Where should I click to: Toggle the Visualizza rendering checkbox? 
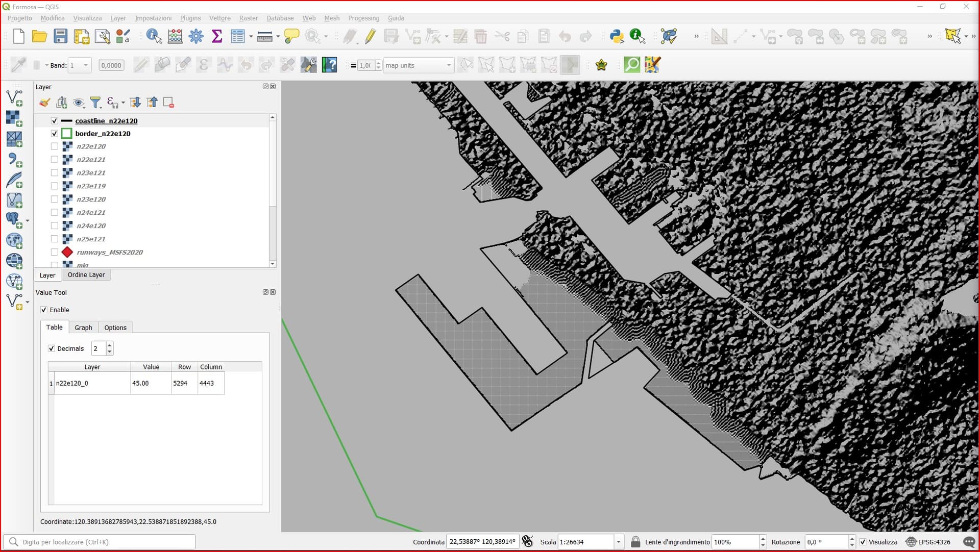pos(863,542)
